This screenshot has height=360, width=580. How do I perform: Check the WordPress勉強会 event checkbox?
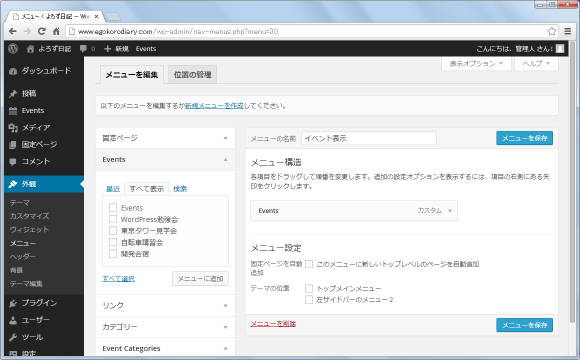tap(113, 219)
